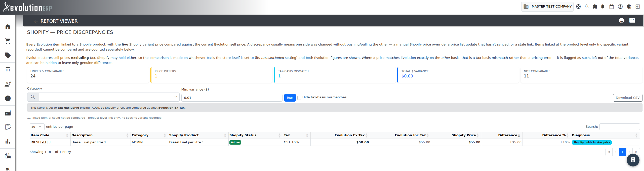The image size is (644, 171).
Task: Sort by Difference column
Action: tap(502, 135)
